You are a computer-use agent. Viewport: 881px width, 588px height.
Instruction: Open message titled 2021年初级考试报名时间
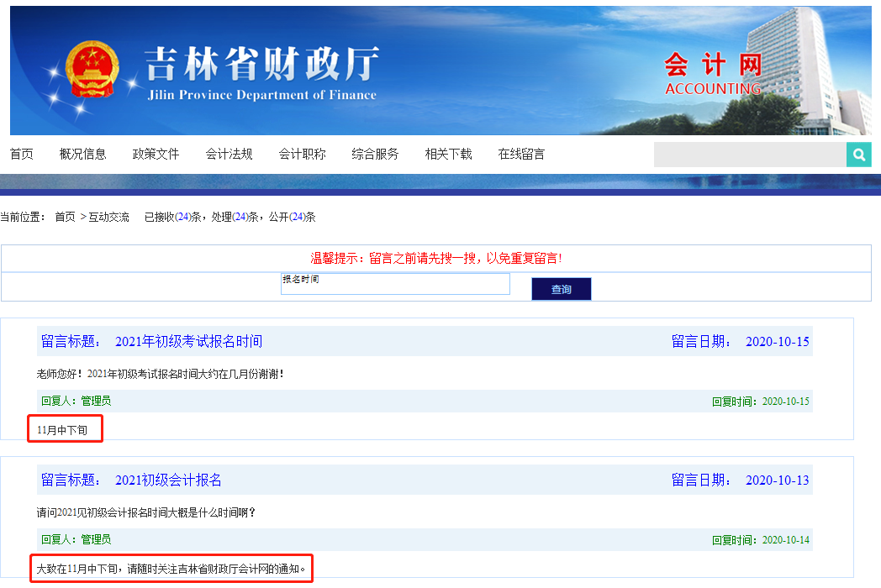coord(188,341)
